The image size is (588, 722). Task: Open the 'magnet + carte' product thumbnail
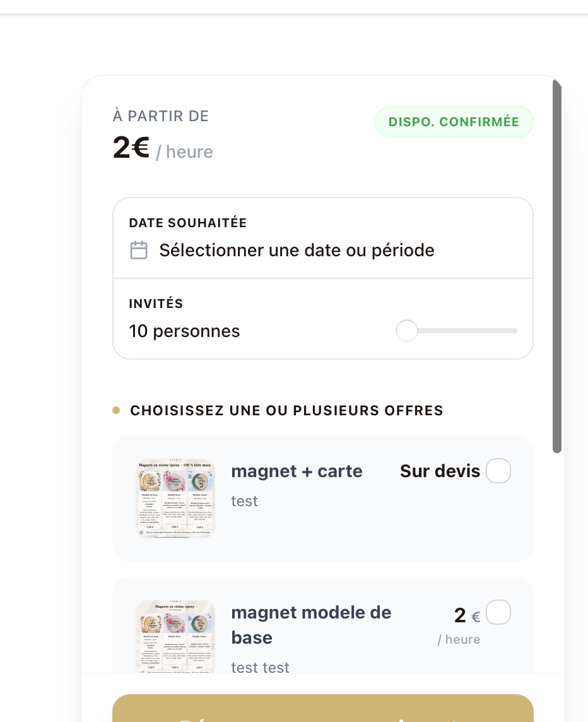point(175,498)
